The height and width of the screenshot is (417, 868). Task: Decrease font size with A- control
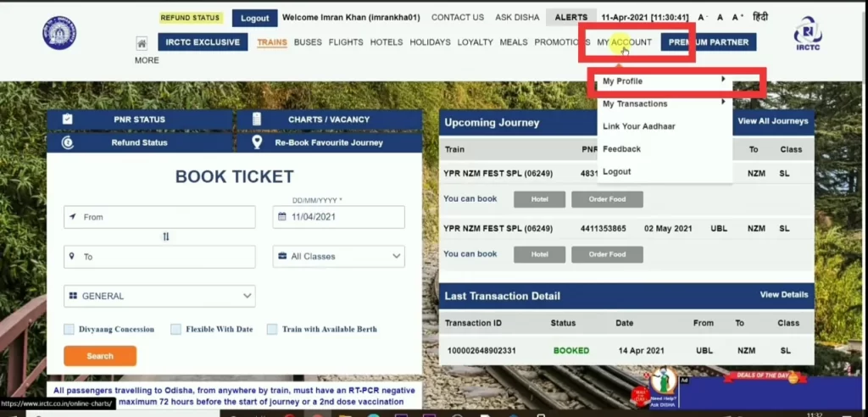(x=703, y=18)
